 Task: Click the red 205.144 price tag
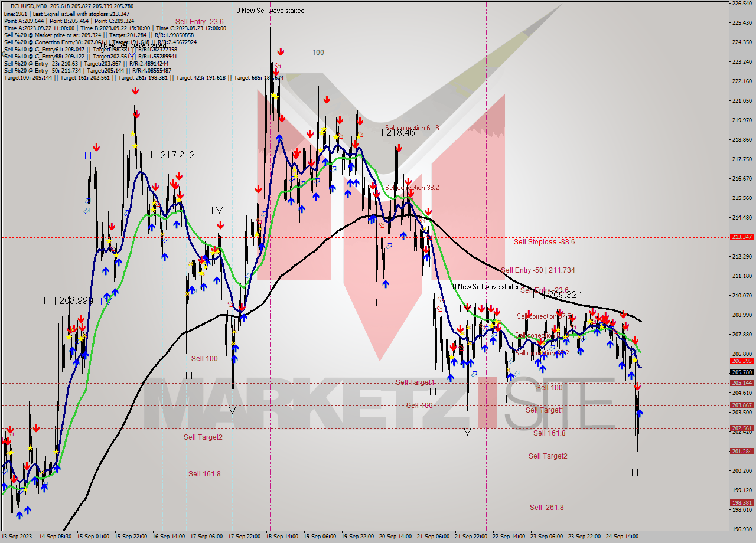742,382
